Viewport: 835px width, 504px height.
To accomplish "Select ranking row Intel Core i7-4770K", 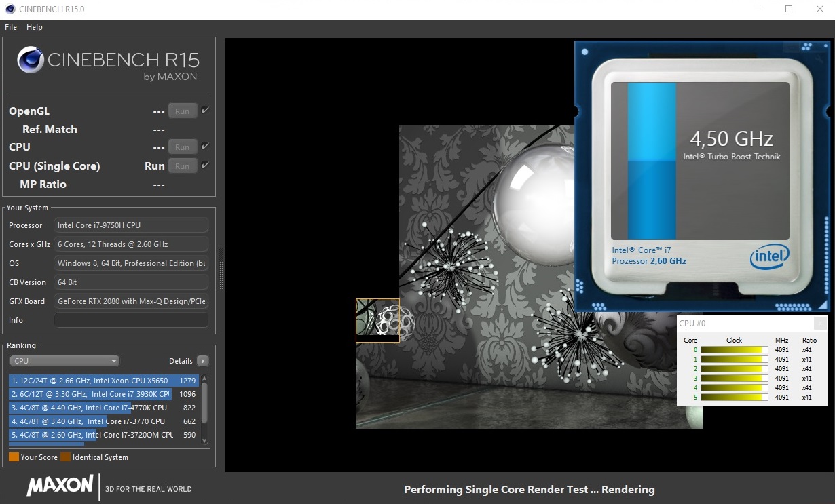I will [x=103, y=408].
